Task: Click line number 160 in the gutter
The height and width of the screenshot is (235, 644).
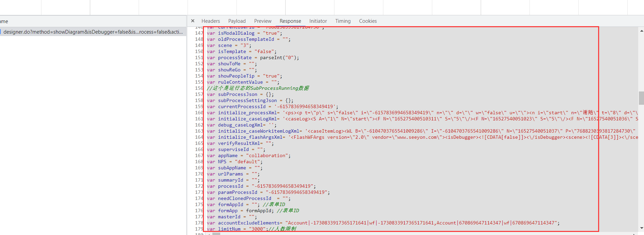Action: coord(199,113)
